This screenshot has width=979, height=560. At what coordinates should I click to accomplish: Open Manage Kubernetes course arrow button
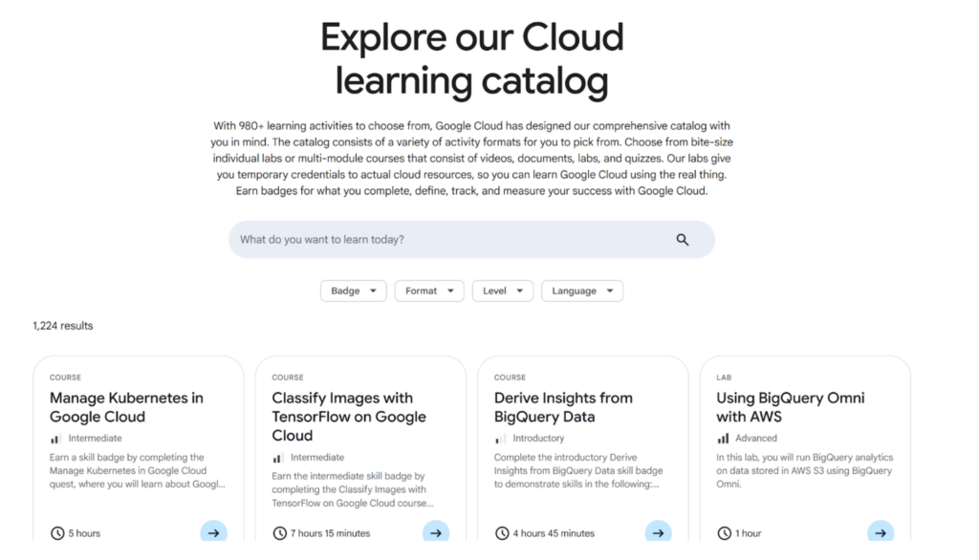(x=213, y=531)
